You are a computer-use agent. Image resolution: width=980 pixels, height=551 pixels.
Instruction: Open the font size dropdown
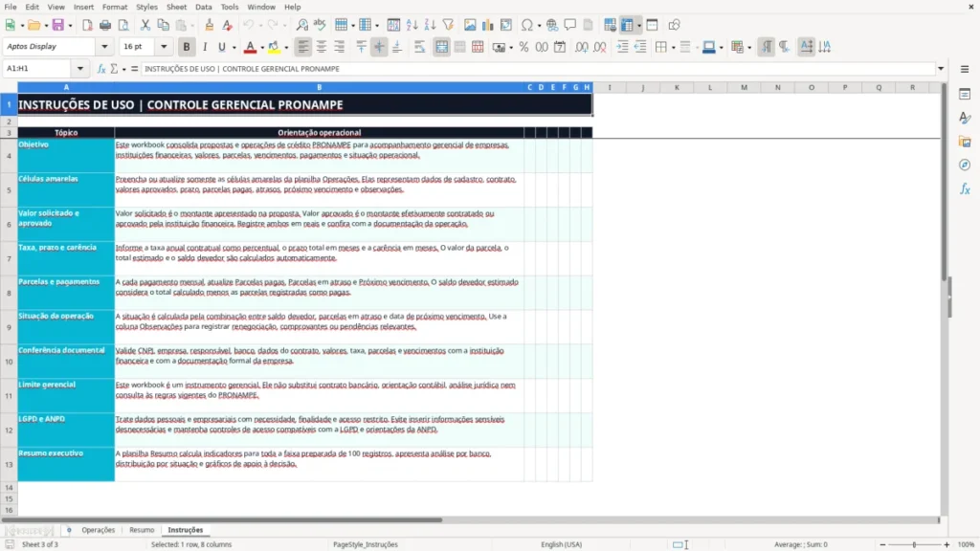pos(164,46)
